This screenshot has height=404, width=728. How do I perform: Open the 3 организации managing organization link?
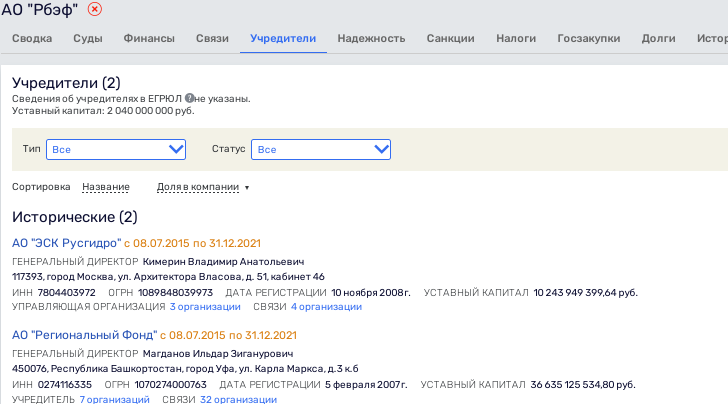pyautogui.click(x=205, y=307)
